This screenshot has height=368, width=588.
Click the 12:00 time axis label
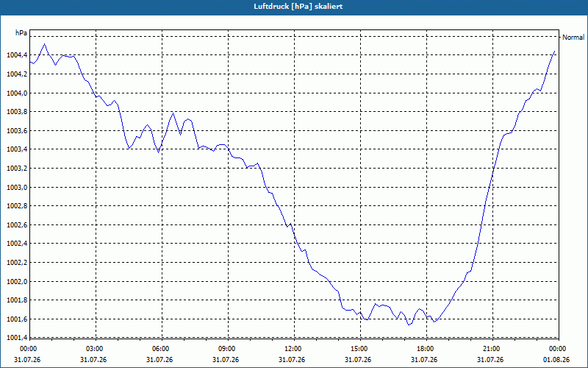(293, 349)
